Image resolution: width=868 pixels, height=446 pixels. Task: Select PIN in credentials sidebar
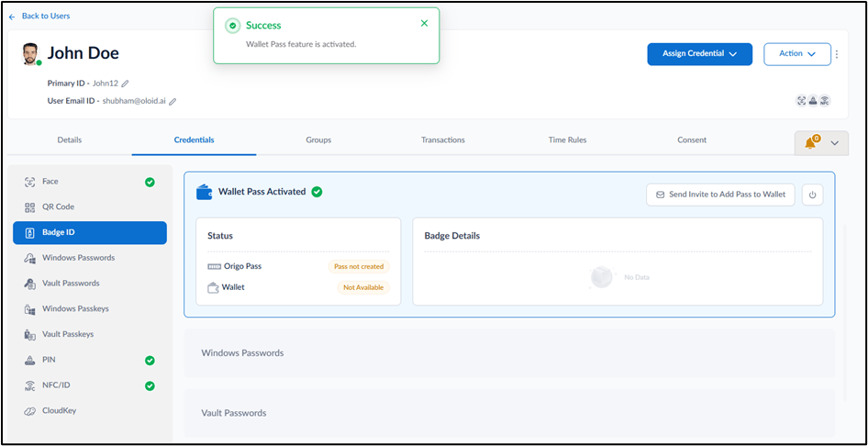pyautogui.click(x=90, y=360)
